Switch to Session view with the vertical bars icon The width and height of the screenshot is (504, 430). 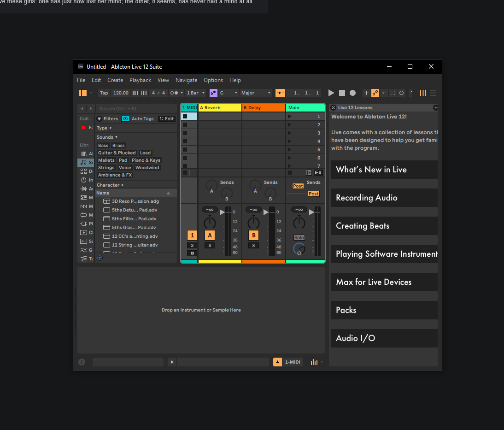(423, 93)
